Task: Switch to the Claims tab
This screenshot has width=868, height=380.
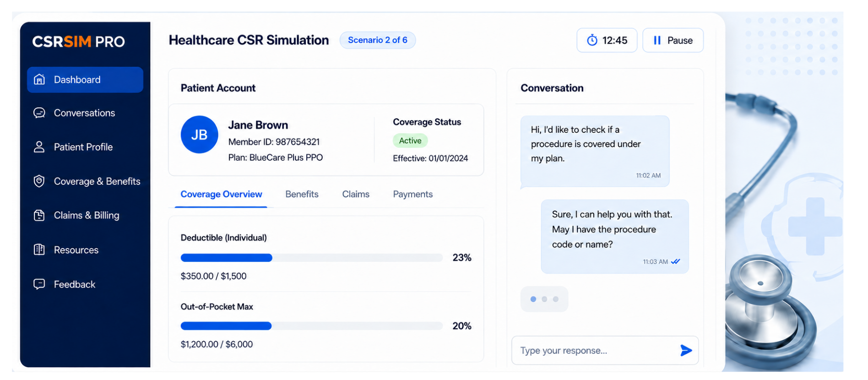Action: 356,194
